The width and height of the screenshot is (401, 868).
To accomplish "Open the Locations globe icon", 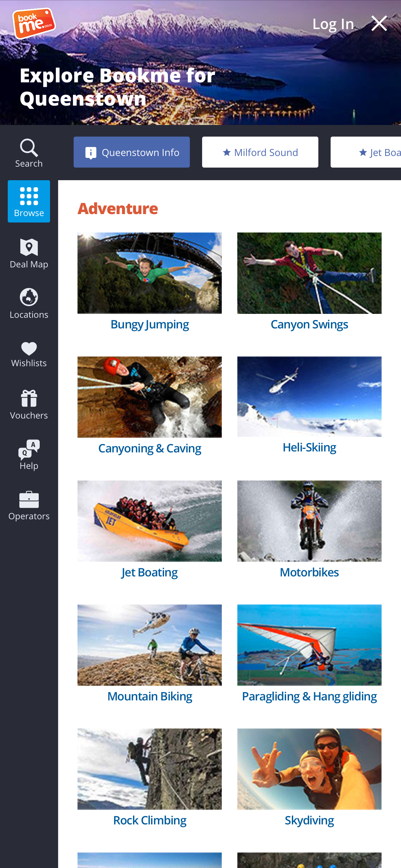I will point(29,297).
